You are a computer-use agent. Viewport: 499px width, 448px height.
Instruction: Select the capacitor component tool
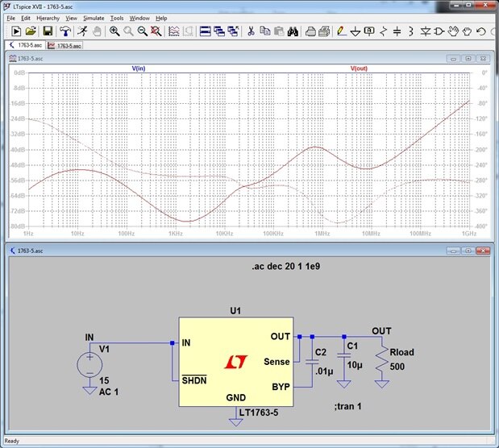click(x=397, y=31)
